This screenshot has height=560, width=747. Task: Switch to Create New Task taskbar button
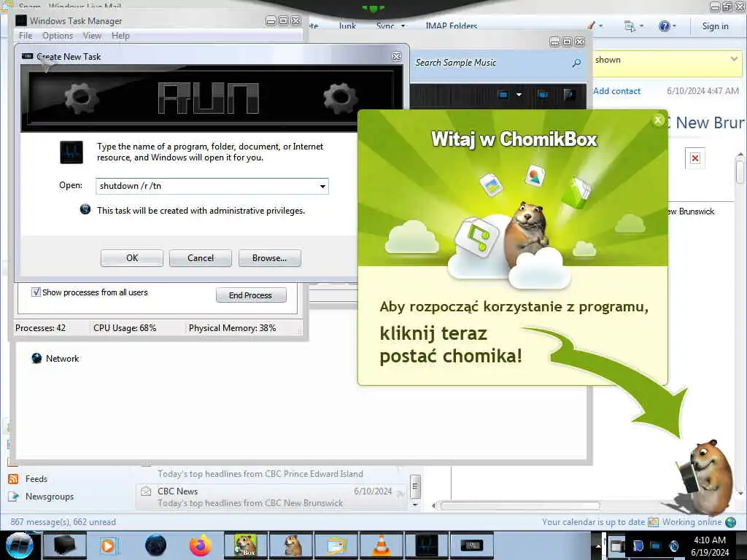(x=471, y=545)
